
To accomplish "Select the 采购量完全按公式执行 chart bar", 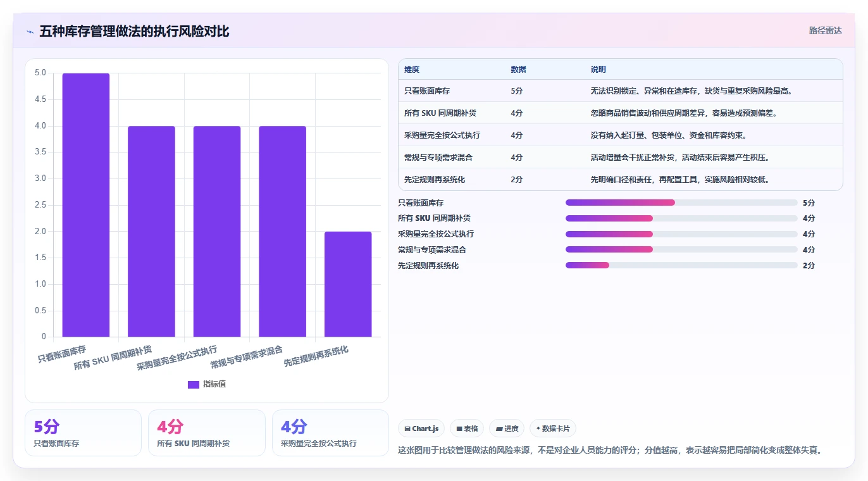I will [x=217, y=232].
